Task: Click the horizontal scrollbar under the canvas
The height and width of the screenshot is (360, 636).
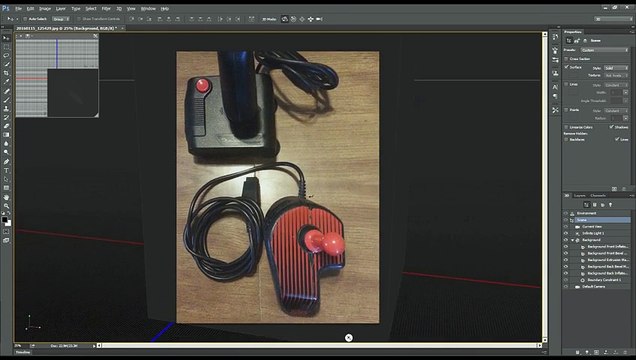Action: [319, 346]
